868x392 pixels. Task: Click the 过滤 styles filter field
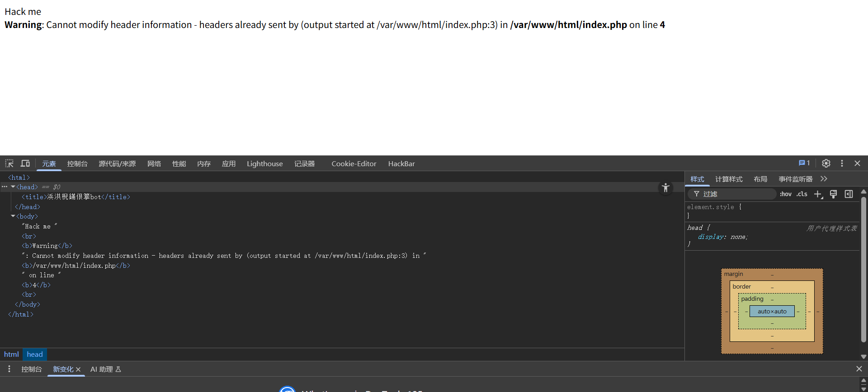[732, 194]
